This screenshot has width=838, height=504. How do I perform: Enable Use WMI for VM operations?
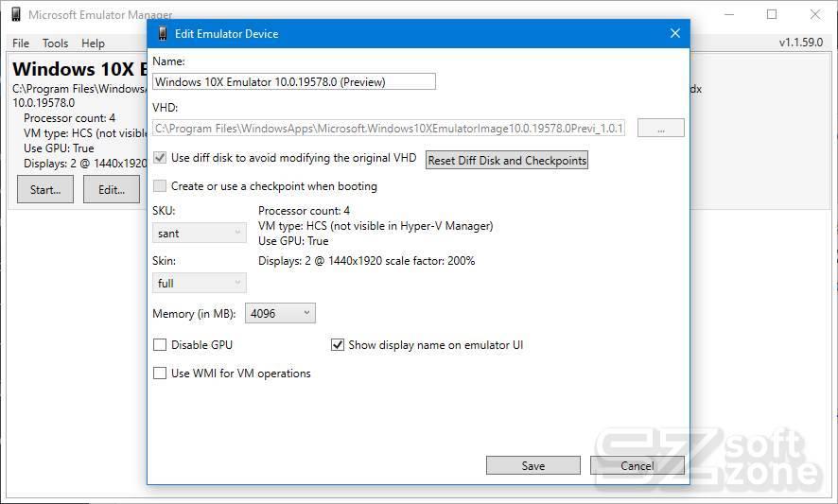[x=160, y=374]
